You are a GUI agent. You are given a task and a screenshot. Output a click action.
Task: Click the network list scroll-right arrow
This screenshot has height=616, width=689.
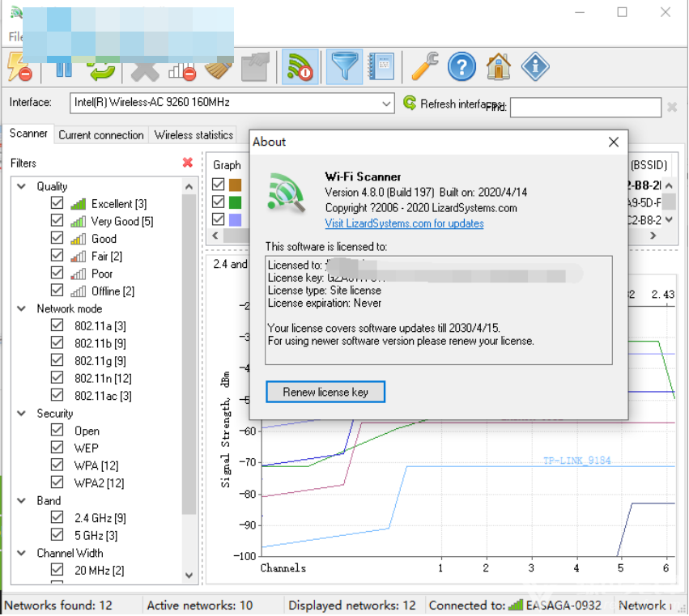tap(653, 236)
